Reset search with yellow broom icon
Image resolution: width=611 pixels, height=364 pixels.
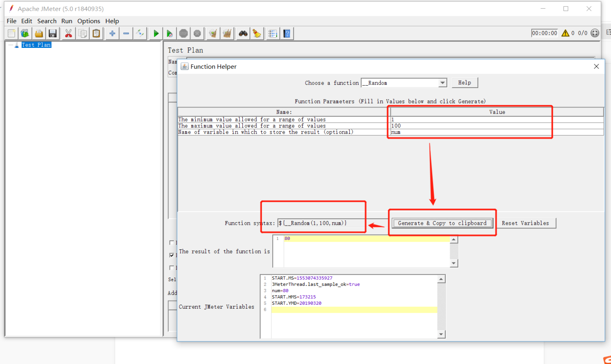pyautogui.click(x=257, y=34)
